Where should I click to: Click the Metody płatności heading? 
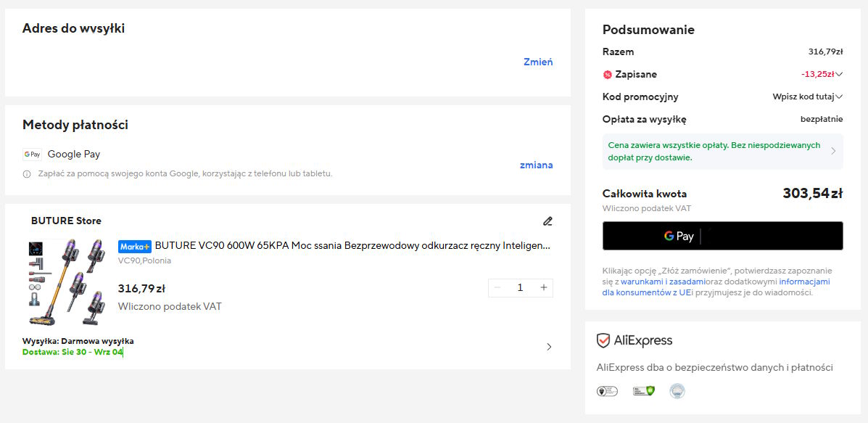75,125
